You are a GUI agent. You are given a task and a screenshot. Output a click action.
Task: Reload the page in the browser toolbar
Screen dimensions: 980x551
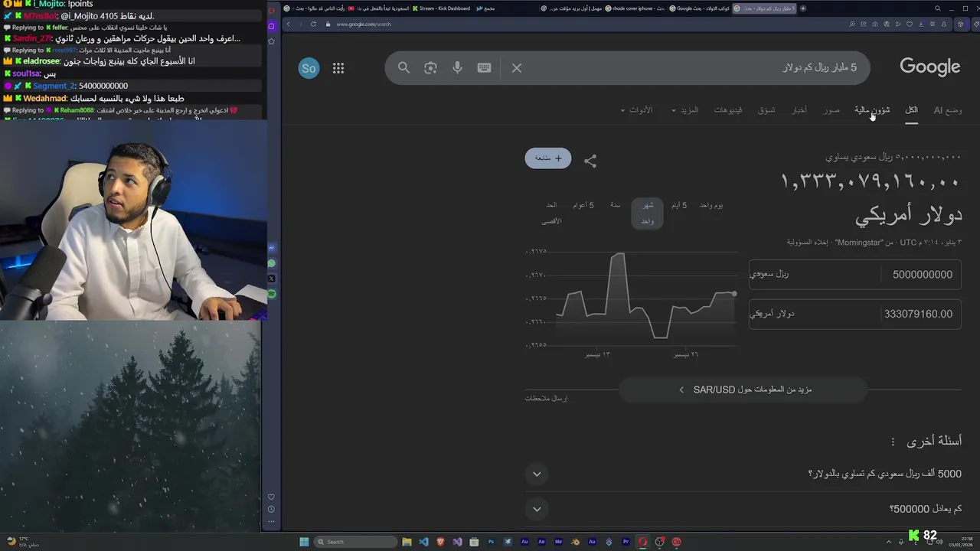click(313, 24)
